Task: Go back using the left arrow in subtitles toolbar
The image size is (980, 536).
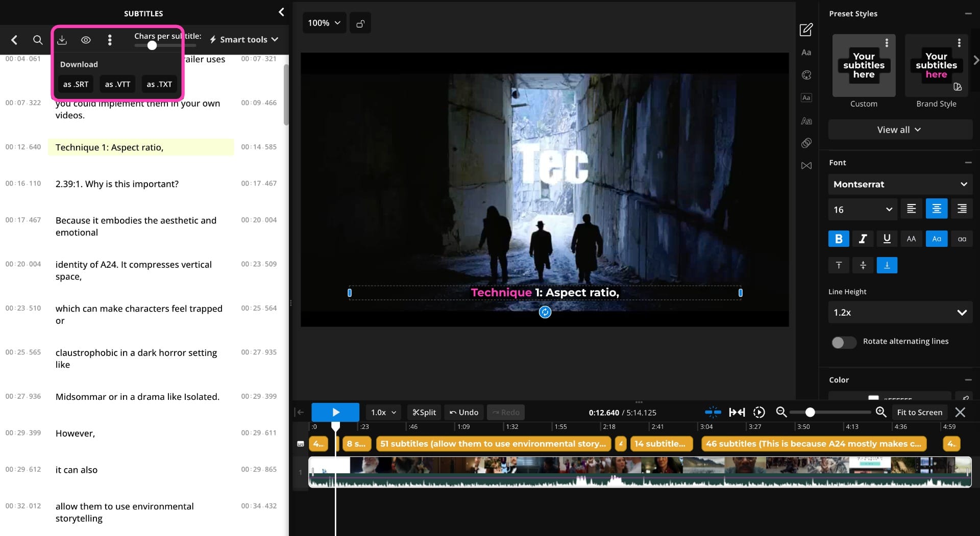Action: pyautogui.click(x=14, y=40)
